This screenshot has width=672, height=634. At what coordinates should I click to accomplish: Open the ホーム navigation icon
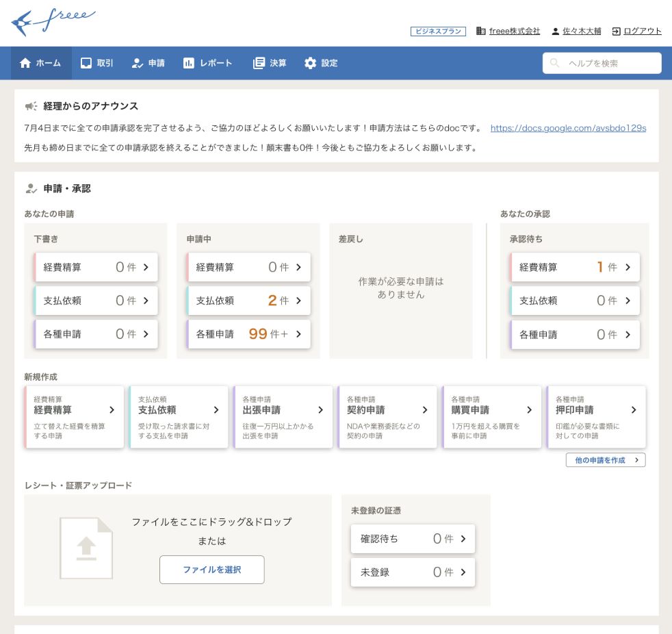[27, 63]
